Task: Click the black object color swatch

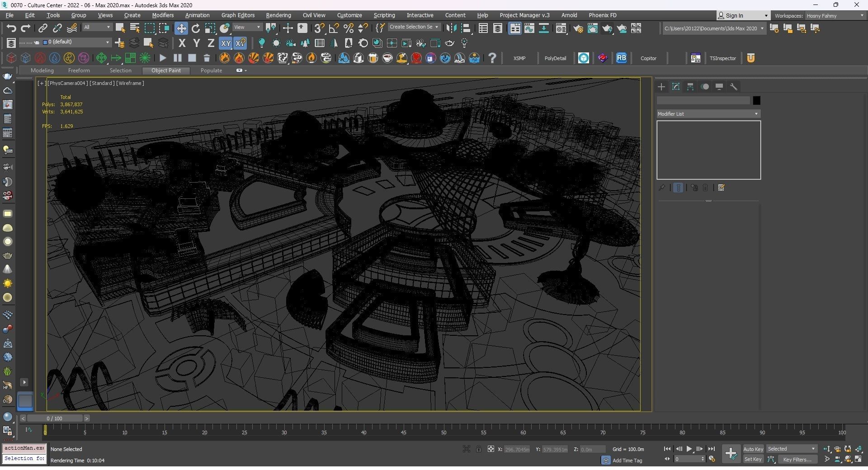Action: click(x=756, y=100)
